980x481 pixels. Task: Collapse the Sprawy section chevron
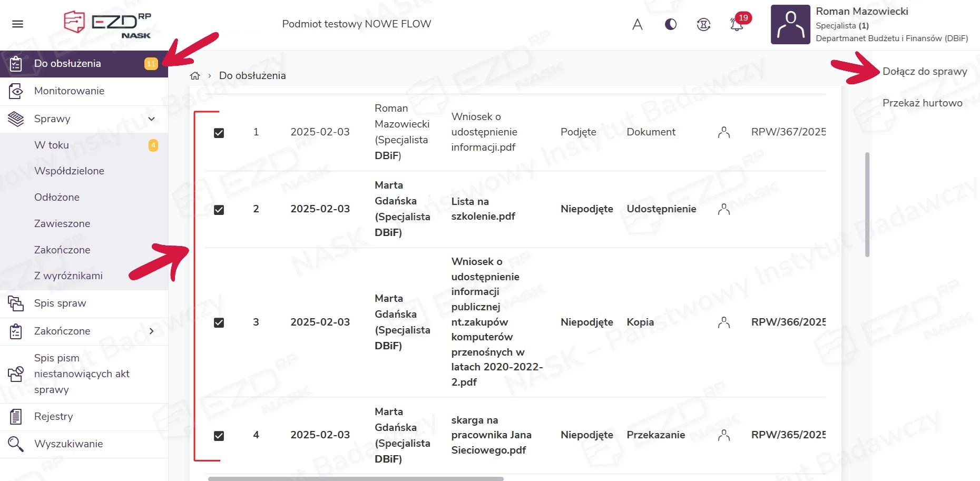point(152,119)
